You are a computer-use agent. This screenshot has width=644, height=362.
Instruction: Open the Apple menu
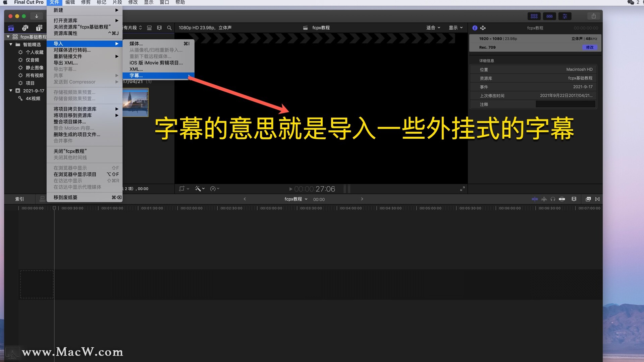[5, 2]
